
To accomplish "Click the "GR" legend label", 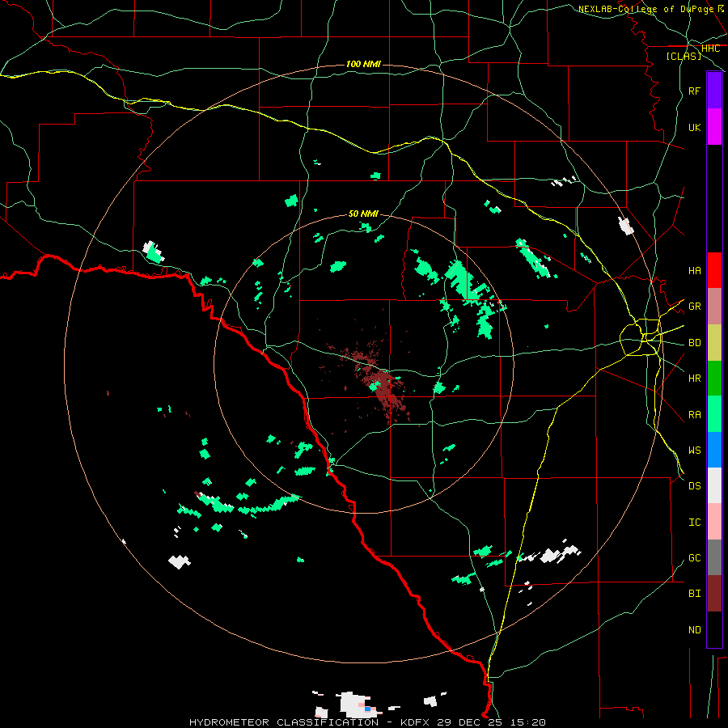I will tap(695, 307).
